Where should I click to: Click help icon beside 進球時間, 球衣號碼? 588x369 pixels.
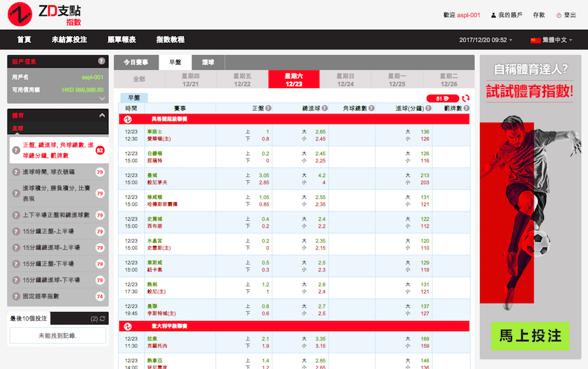pyautogui.click(x=16, y=172)
